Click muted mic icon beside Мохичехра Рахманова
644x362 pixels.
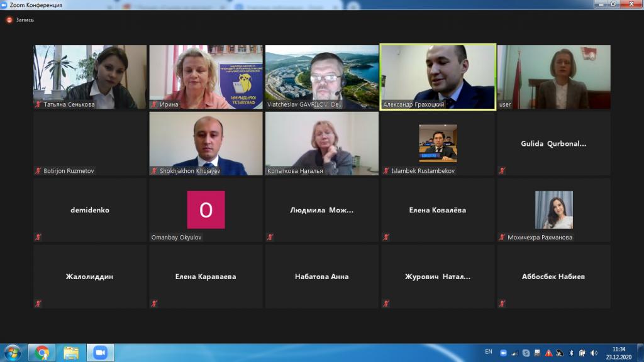[x=502, y=237]
